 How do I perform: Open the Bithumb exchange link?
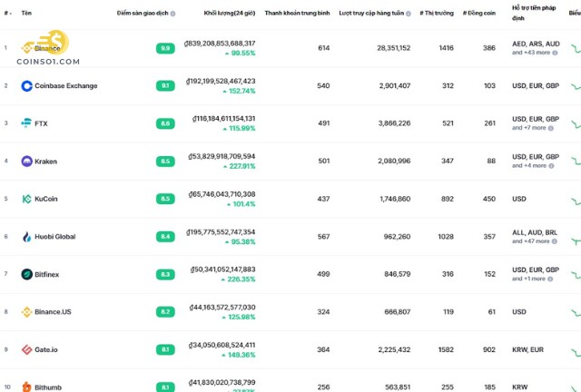pyautogui.click(x=48, y=387)
